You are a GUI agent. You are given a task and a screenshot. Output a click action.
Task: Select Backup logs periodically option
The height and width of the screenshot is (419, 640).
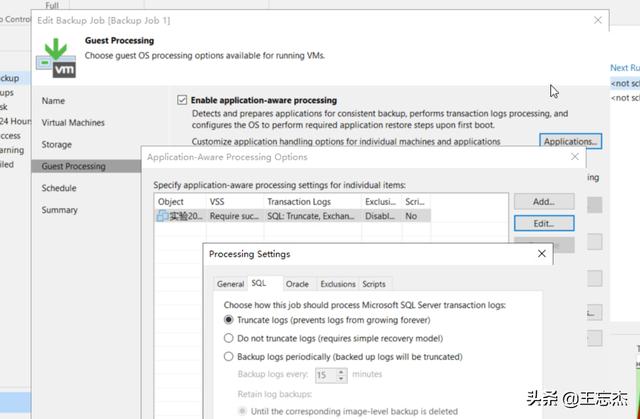click(x=229, y=357)
